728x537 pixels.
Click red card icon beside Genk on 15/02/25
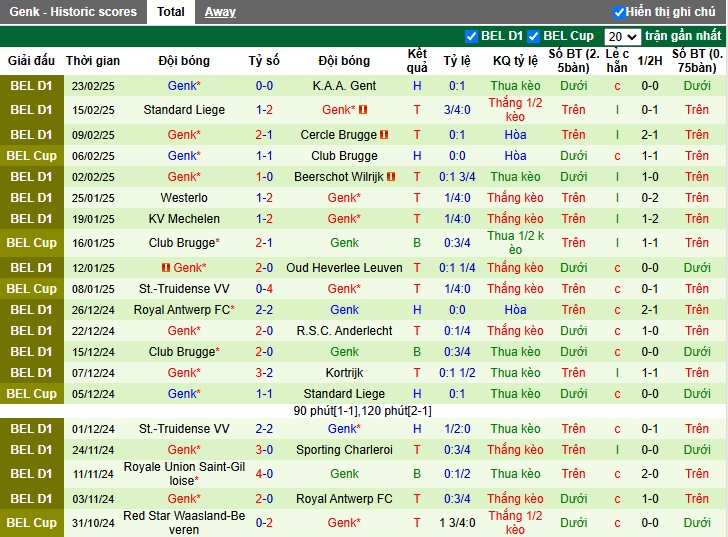[363, 110]
